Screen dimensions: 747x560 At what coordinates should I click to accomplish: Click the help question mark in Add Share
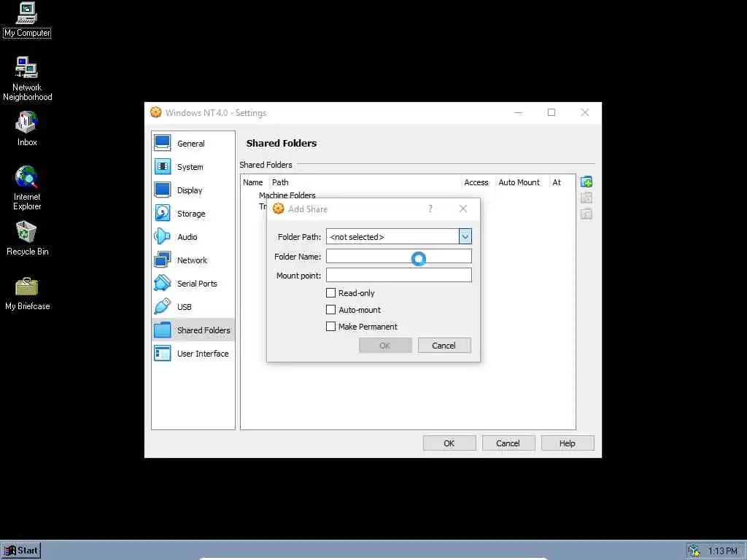(430, 209)
